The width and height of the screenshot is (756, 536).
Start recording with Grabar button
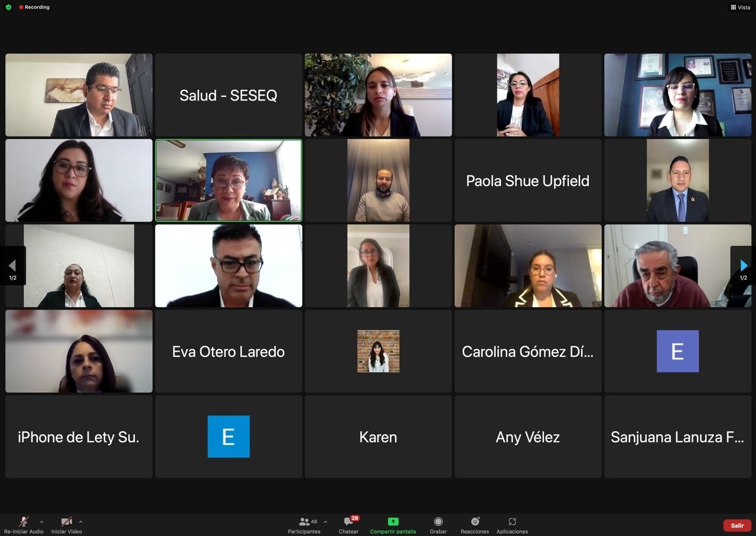[438, 524]
